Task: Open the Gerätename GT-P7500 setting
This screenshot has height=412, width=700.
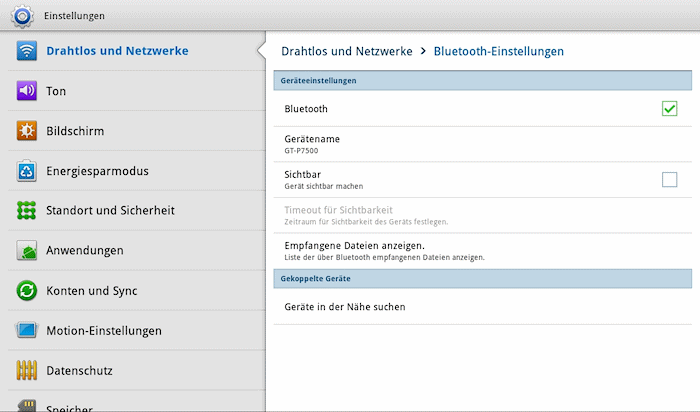Action: click(x=483, y=144)
